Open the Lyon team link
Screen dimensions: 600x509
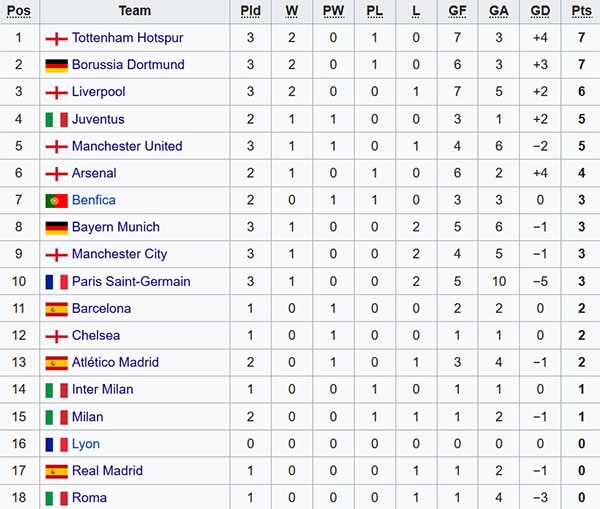86,444
